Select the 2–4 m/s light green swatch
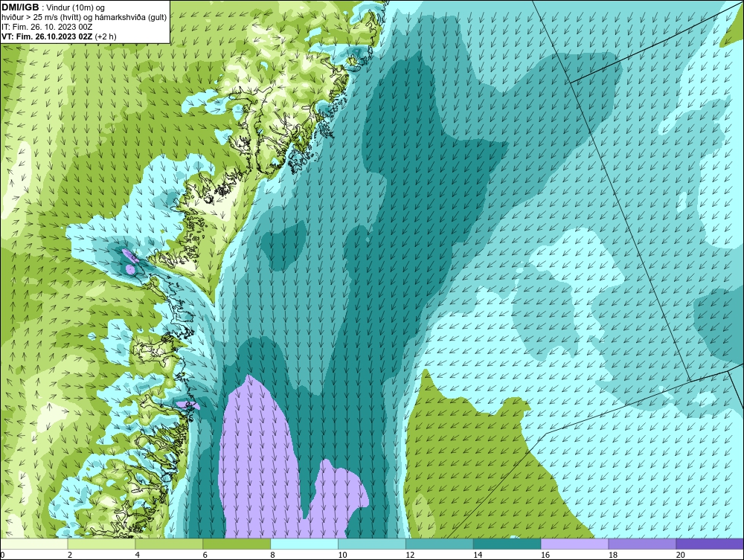The image size is (744, 560). [101, 544]
